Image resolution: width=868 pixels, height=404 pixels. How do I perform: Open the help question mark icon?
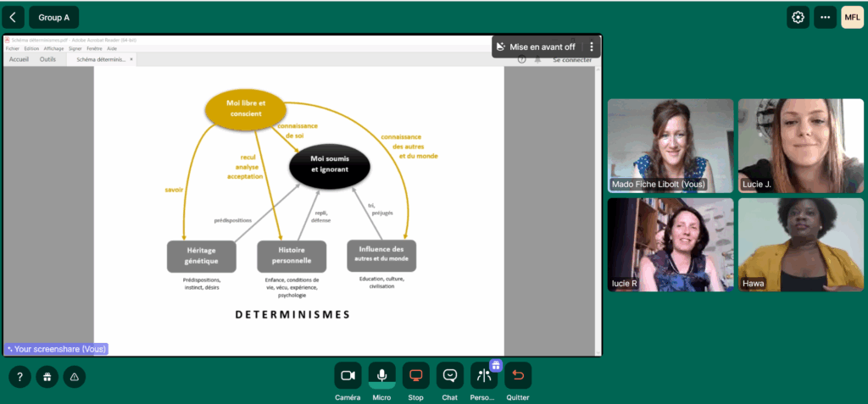pyautogui.click(x=20, y=376)
